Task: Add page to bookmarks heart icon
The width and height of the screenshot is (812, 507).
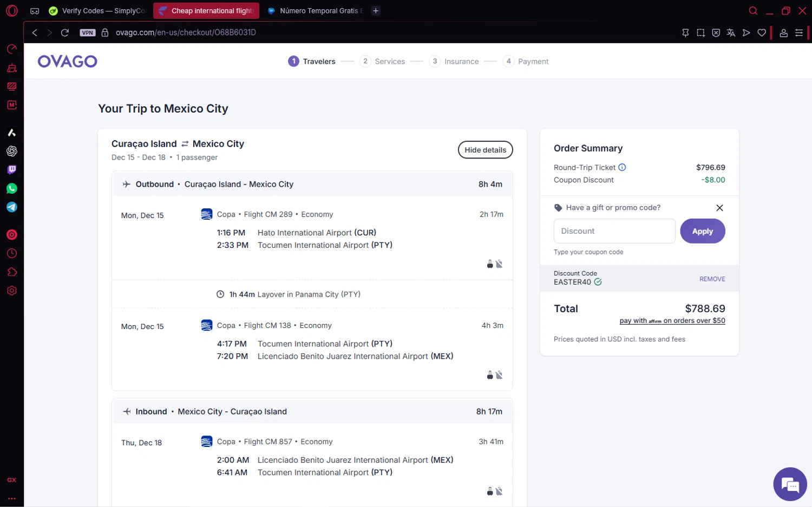Action: [x=762, y=33]
